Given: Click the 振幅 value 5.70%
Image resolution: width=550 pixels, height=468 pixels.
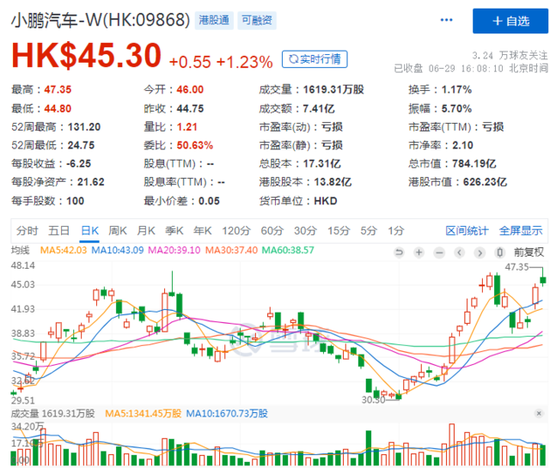Looking at the screenshot, I should (x=456, y=108).
